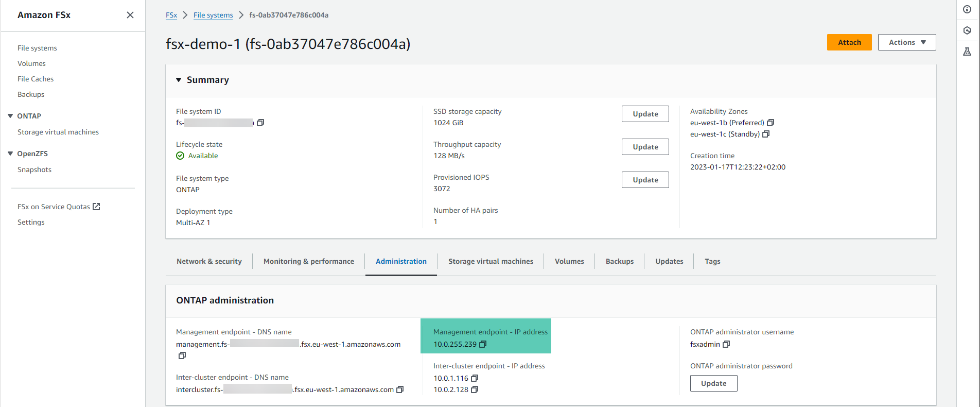Click the 128 MB/s throughput value
Image resolution: width=980 pixels, height=407 pixels.
click(x=449, y=156)
